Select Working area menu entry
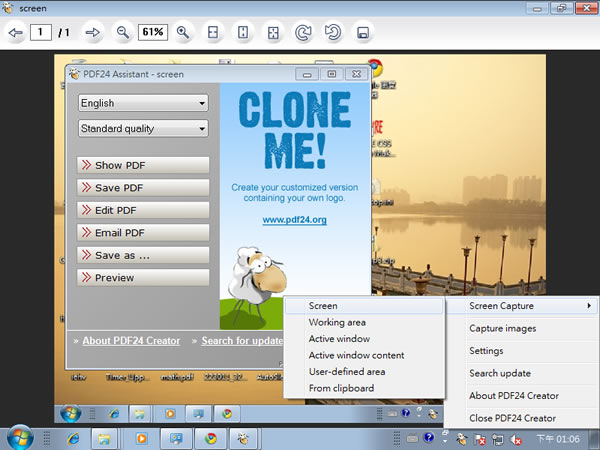Image resolution: width=600 pixels, height=450 pixels. pyautogui.click(x=364, y=322)
